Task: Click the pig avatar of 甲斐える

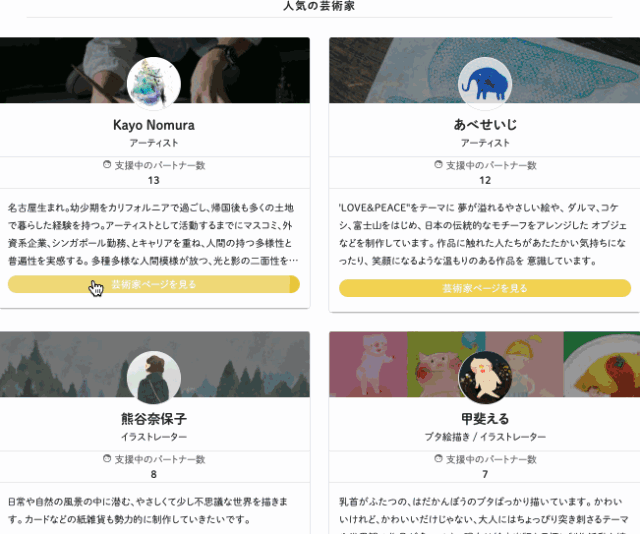Action: coord(485,378)
